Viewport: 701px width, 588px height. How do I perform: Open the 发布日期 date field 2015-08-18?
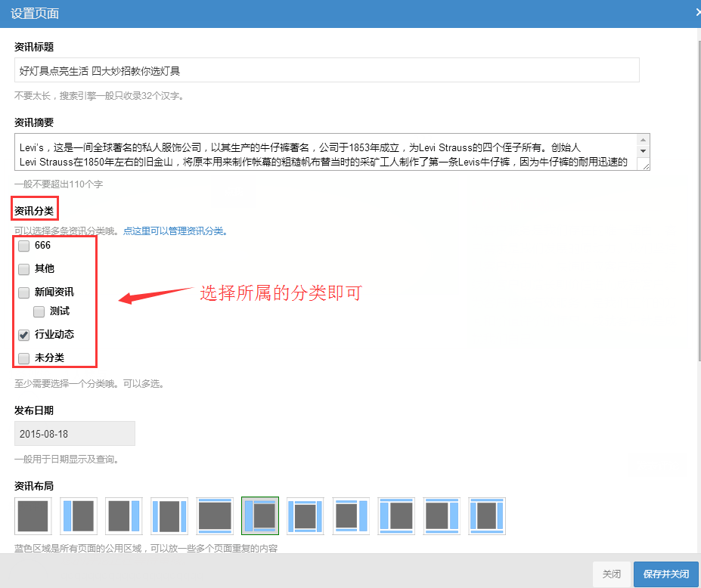click(75, 433)
